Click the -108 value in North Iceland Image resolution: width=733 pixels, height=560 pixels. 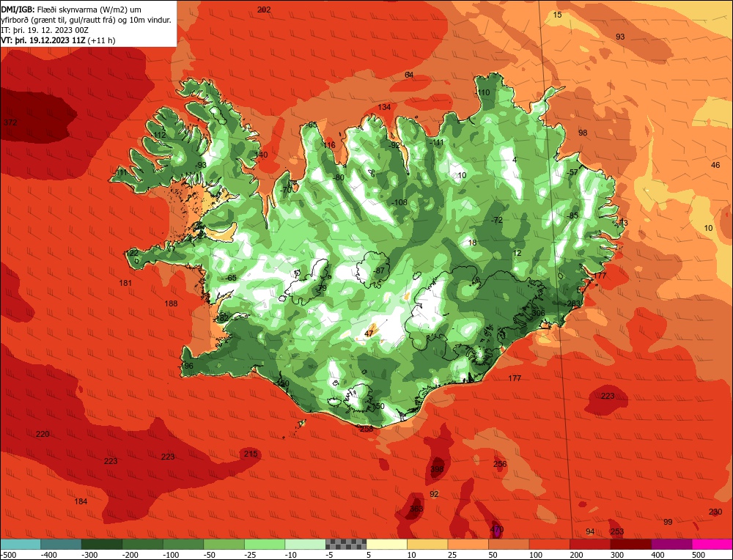pos(399,202)
